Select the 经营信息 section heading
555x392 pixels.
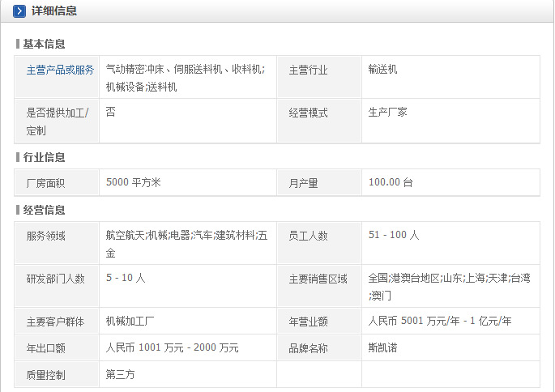pos(44,210)
